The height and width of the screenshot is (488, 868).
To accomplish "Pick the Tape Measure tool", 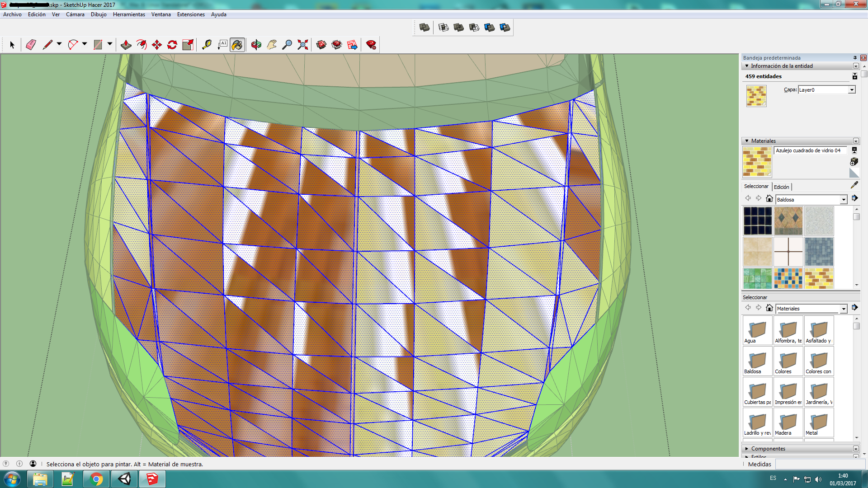I will pos(207,45).
